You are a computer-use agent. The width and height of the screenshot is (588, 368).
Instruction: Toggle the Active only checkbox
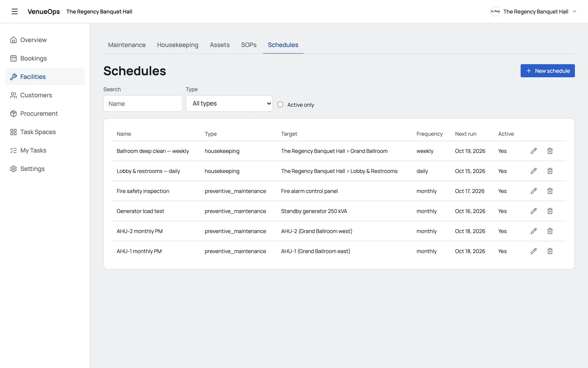pos(280,104)
